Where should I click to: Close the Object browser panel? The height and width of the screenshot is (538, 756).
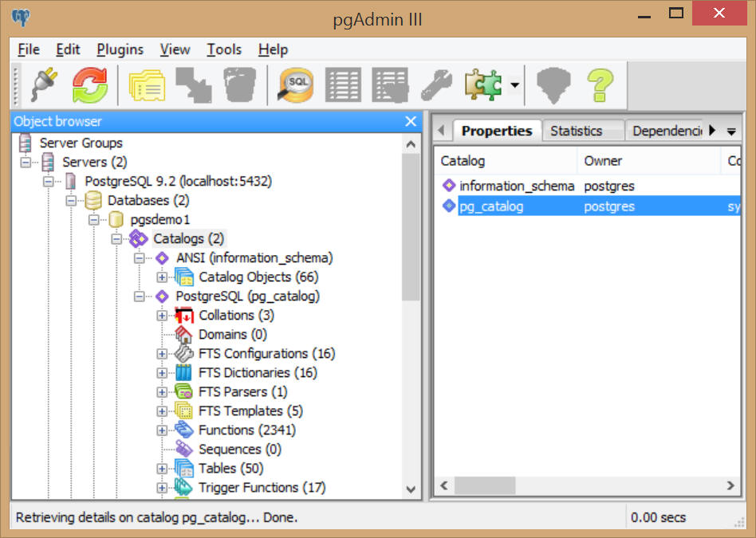click(411, 121)
